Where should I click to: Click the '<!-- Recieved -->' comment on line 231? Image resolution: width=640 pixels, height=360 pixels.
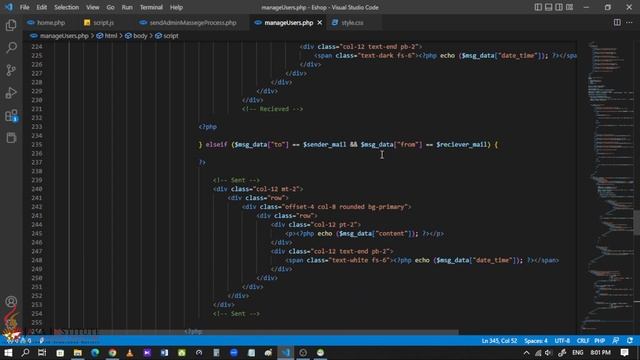(272, 109)
